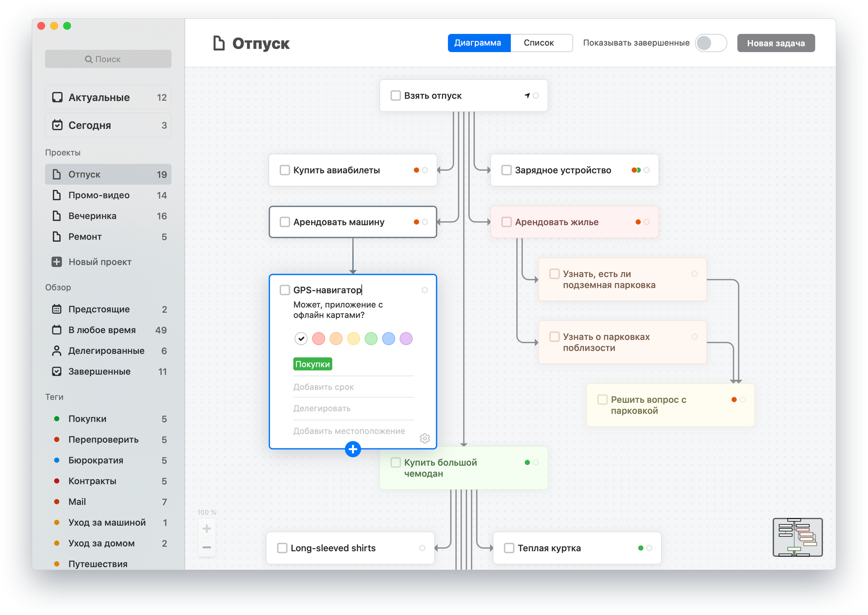868x615 pixels.
Task: Click the diagram minimap thumbnail
Action: (x=797, y=537)
